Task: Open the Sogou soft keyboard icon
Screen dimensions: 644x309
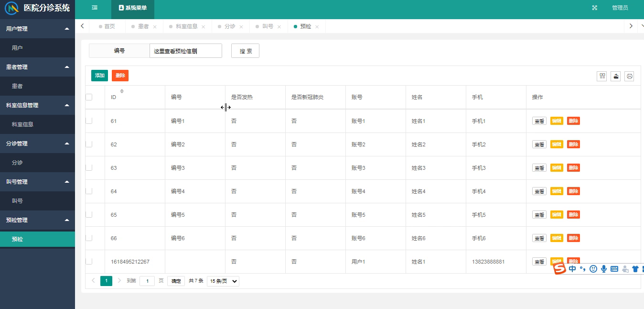Action: (x=614, y=269)
